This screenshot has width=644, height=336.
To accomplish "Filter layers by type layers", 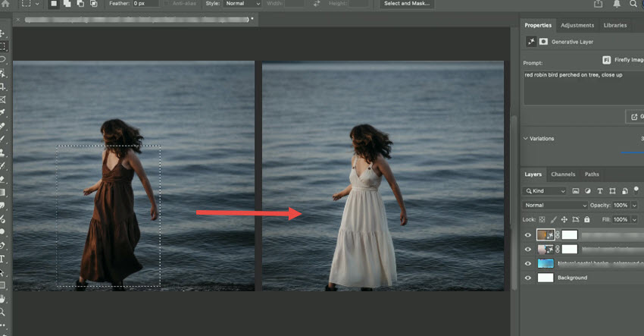I will coord(600,191).
